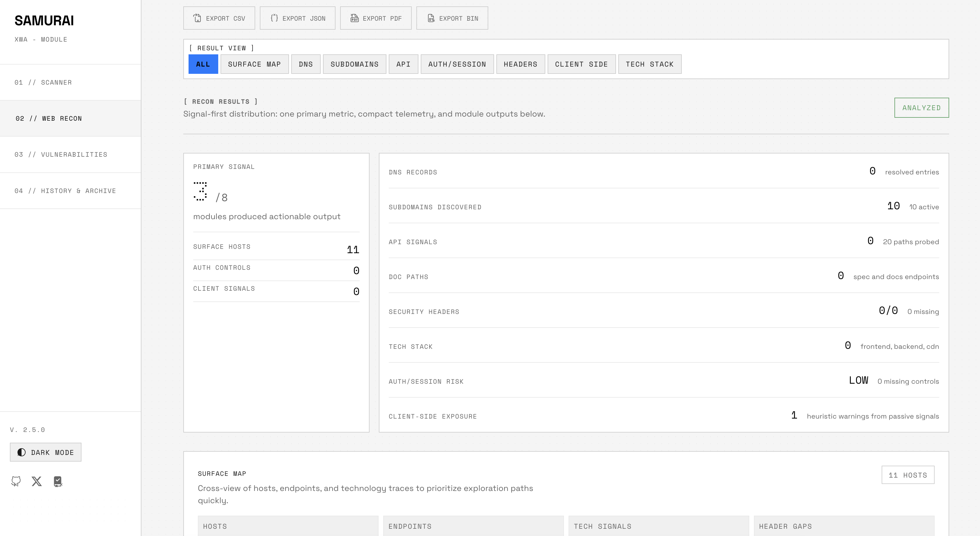
Task: Click the ANALYZED status badge
Action: pos(922,108)
